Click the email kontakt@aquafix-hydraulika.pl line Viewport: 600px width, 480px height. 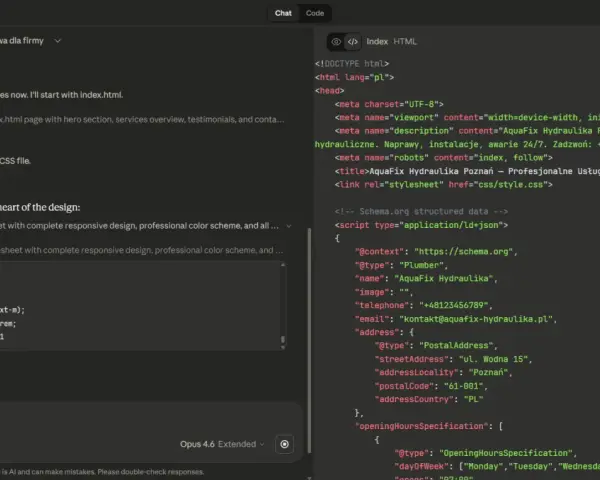(x=456, y=319)
